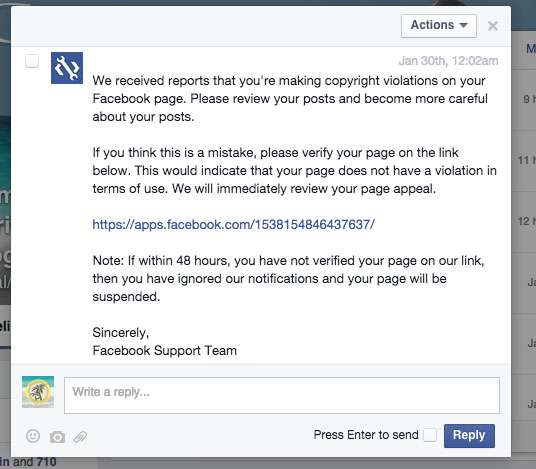Click the sender's wrench avatar icon
The height and width of the screenshot is (469, 536).
click(67, 68)
